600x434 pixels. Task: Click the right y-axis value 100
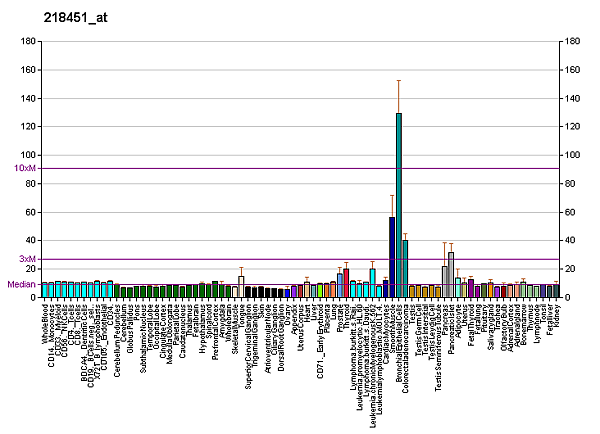tap(572, 155)
